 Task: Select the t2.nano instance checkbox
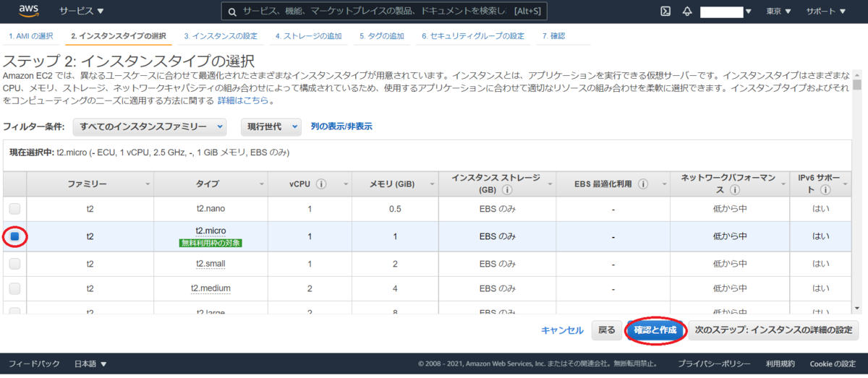pos(14,209)
